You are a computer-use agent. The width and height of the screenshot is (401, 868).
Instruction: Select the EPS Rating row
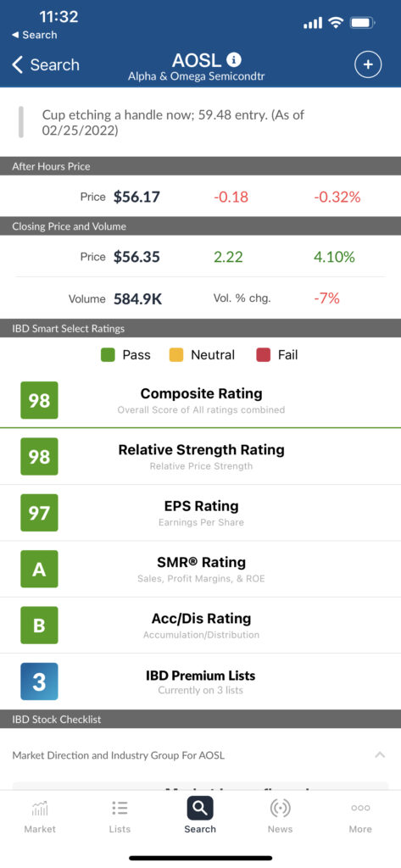pyautogui.click(x=200, y=513)
